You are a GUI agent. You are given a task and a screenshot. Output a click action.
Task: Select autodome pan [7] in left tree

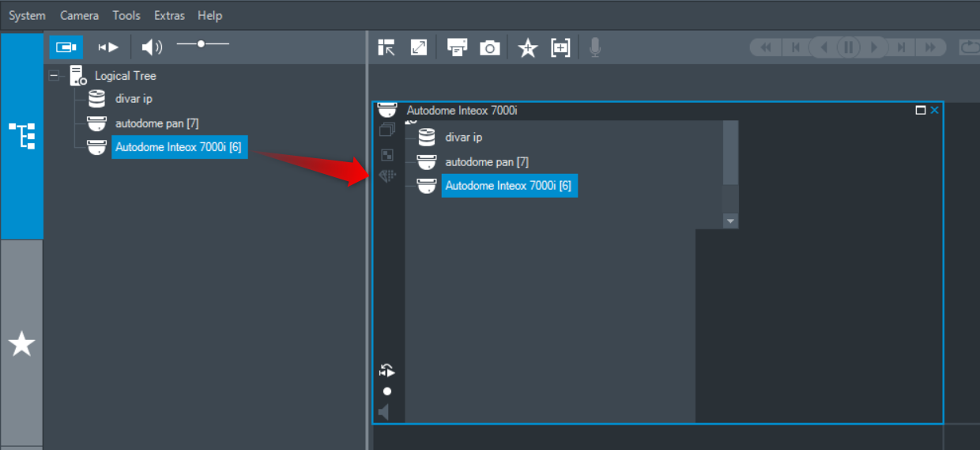pos(156,123)
